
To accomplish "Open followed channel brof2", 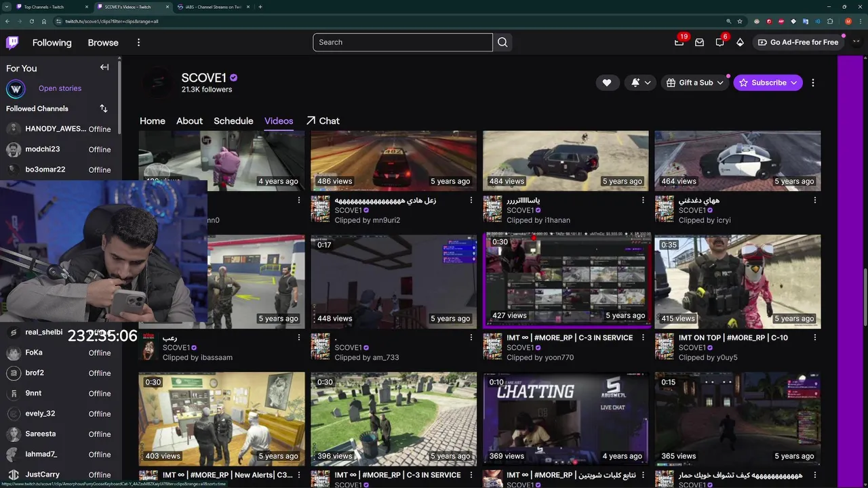I will tap(60, 373).
